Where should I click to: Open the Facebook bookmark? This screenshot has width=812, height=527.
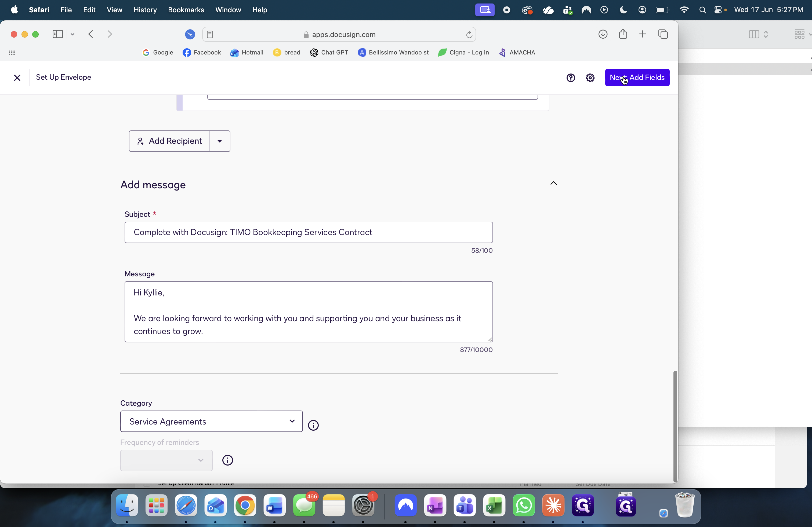pyautogui.click(x=202, y=53)
